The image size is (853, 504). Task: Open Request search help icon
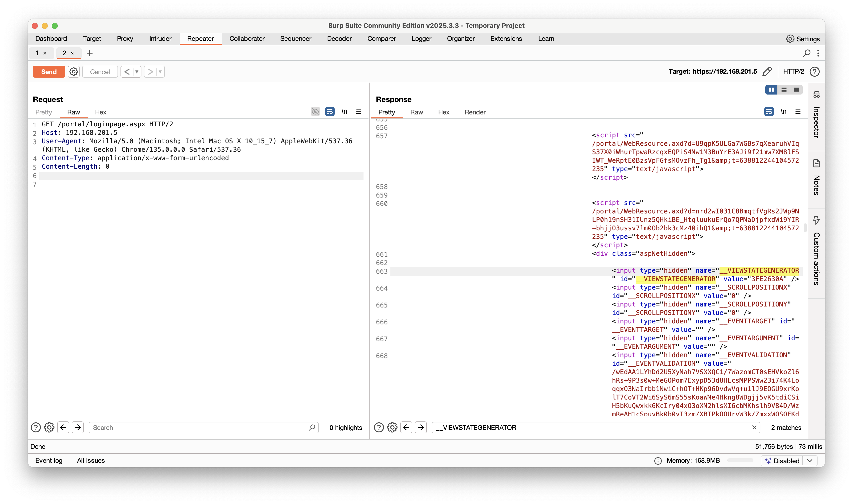coord(36,427)
